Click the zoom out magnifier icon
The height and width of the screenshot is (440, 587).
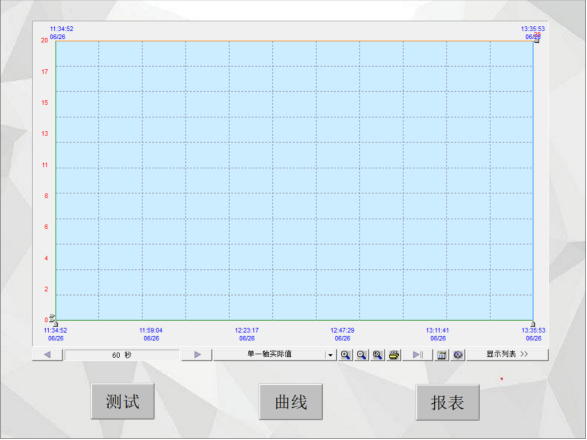[x=361, y=355]
